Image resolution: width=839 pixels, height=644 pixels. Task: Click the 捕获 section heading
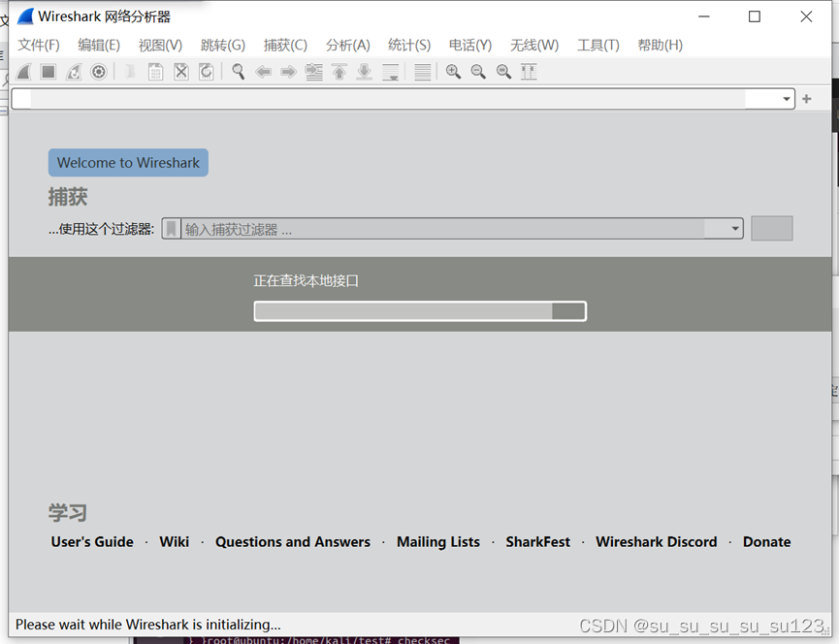(68, 197)
